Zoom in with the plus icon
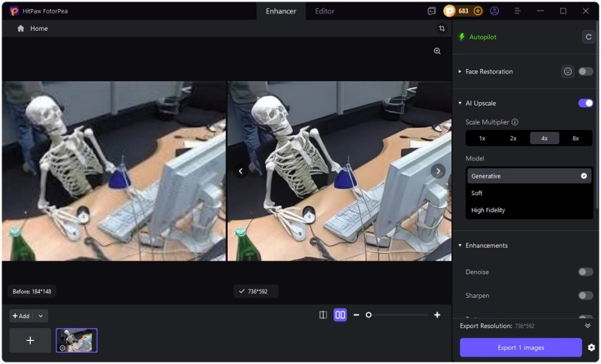Image resolution: width=601 pixels, height=364 pixels. pyautogui.click(x=437, y=315)
